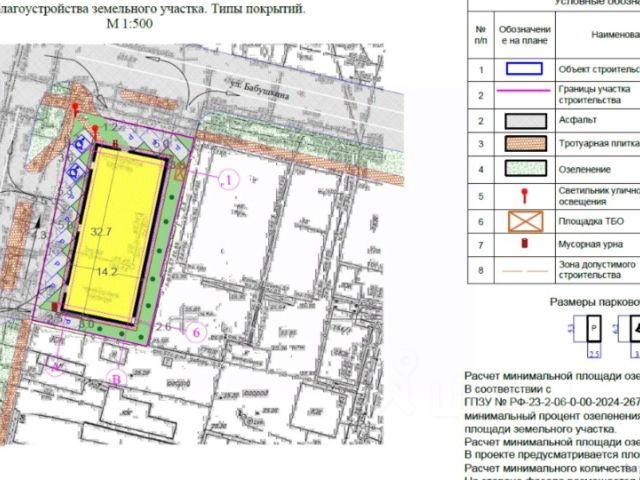
Task: Click the '2.5' parking width dimension
Action: (594, 354)
